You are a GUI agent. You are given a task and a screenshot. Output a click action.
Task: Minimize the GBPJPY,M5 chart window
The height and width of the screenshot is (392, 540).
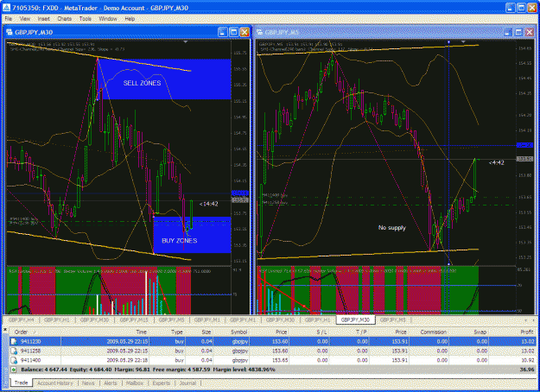[508, 32]
